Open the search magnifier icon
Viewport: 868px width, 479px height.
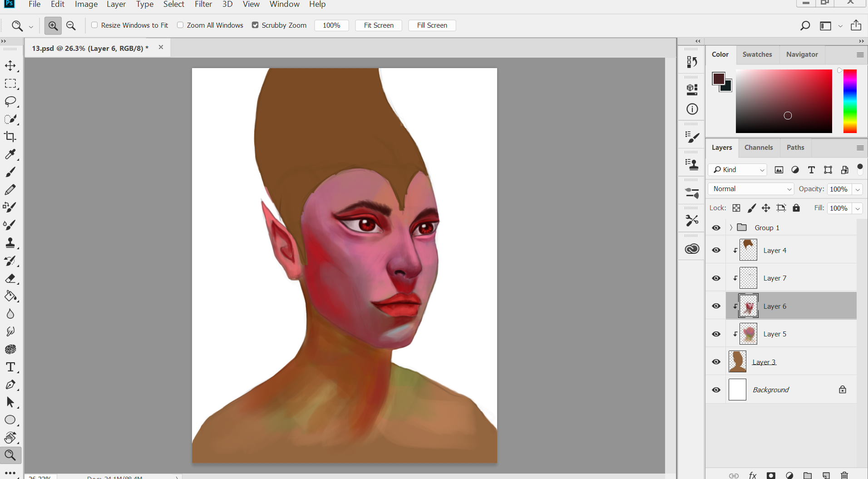click(805, 25)
